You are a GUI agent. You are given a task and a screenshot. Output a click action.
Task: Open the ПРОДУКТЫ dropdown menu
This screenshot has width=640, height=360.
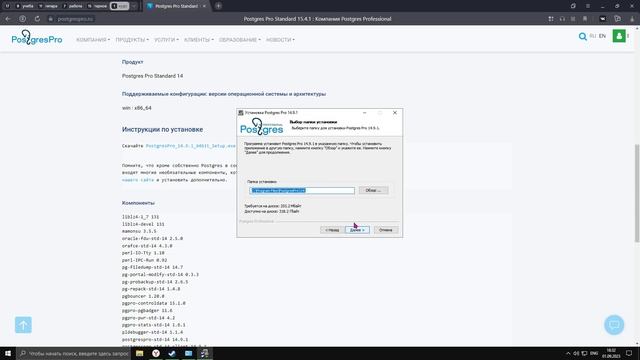(x=132, y=40)
